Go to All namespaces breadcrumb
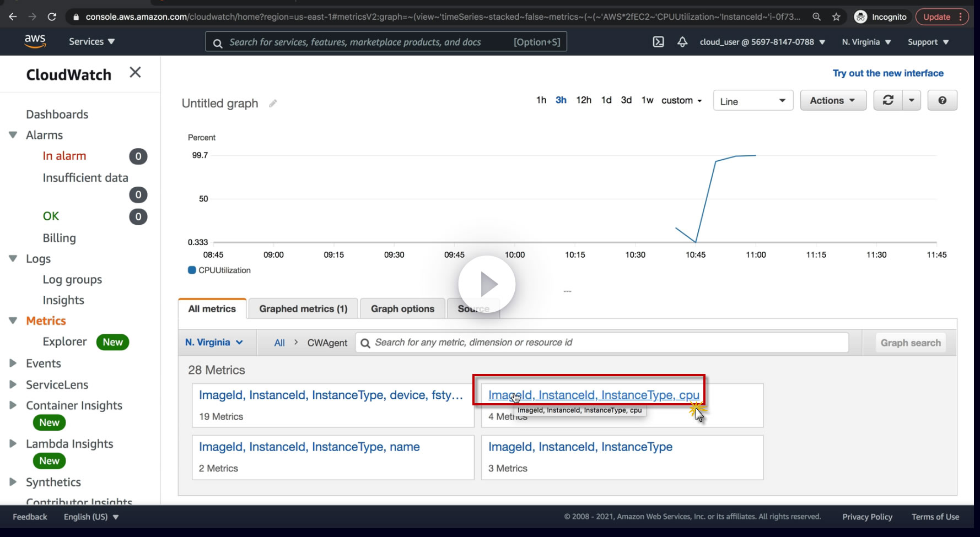This screenshot has height=537, width=980. click(x=279, y=343)
